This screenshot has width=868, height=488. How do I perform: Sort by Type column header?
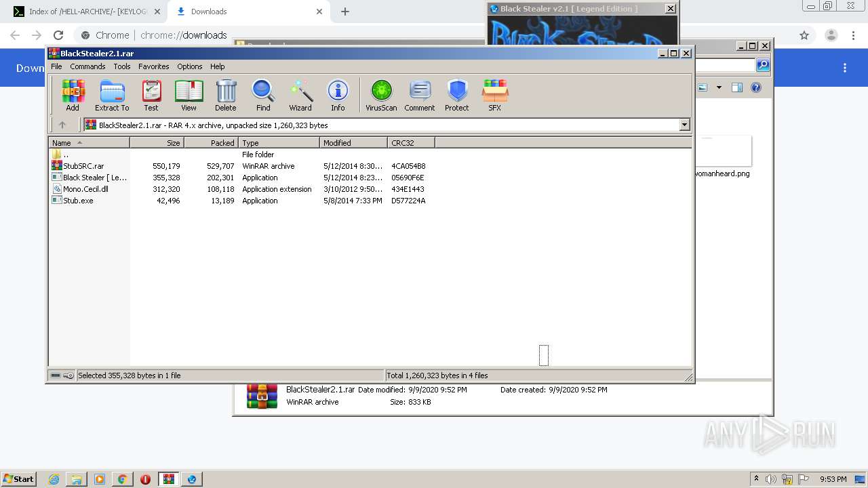279,142
